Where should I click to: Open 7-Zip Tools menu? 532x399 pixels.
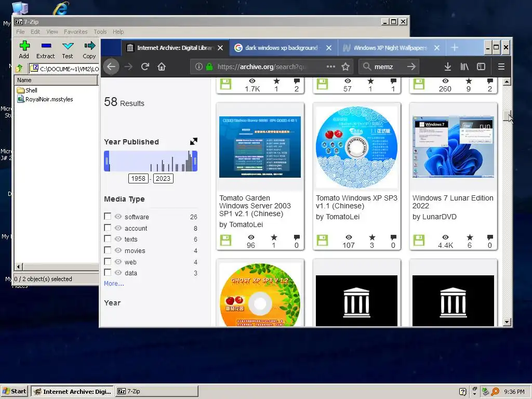pos(100,32)
